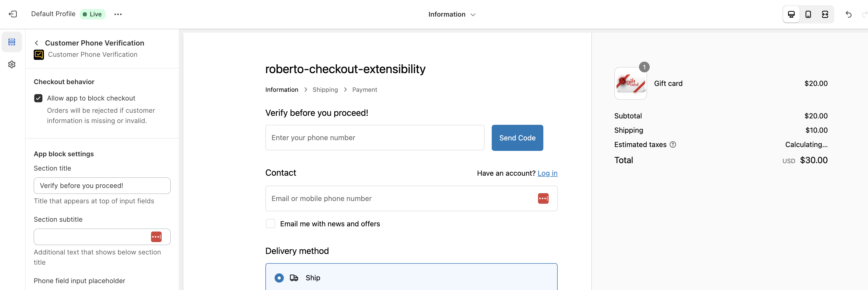
Task: Click the Estimated taxes help icon
Action: [673, 145]
